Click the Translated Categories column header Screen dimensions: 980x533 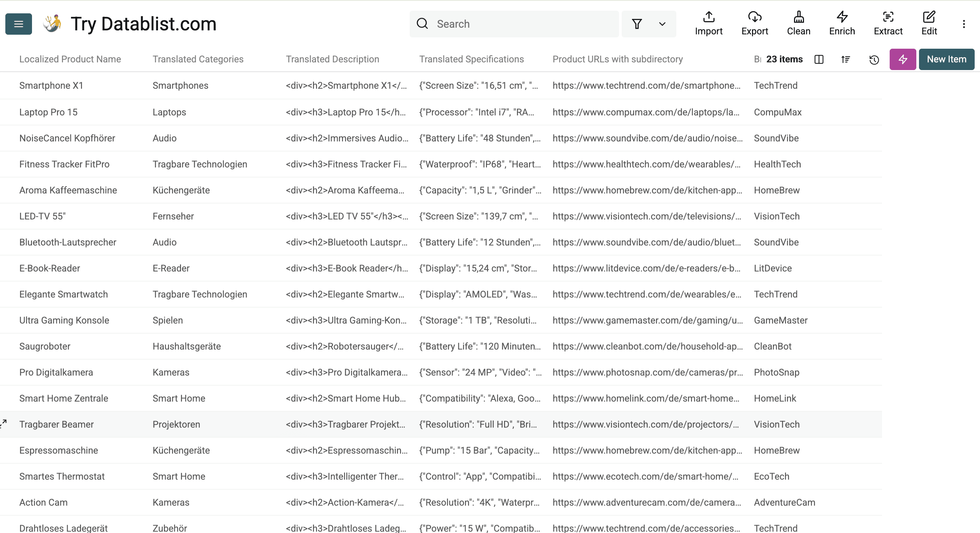coord(198,59)
